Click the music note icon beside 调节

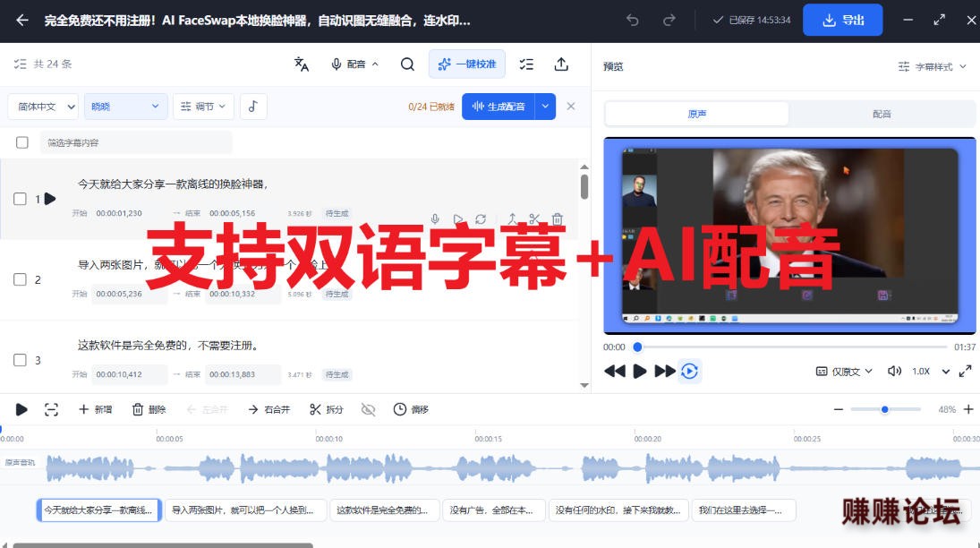pyautogui.click(x=253, y=107)
